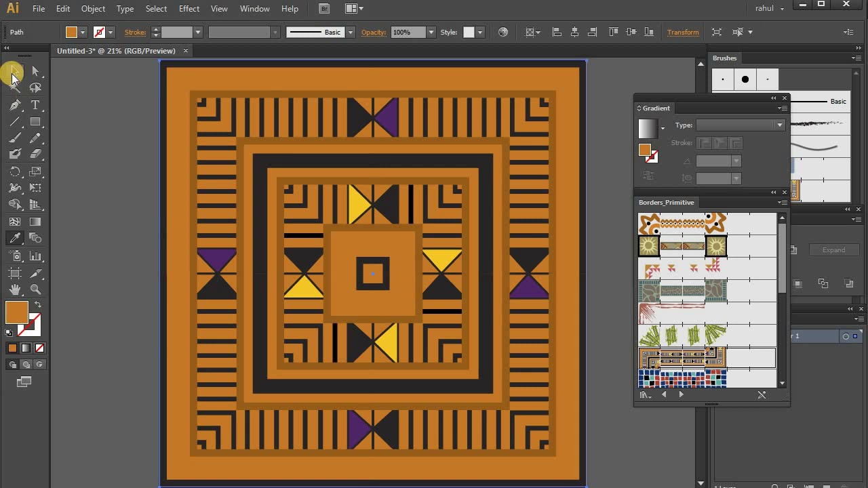The image size is (868, 488).
Task: Enable Draw Inside mode
Action: tap(39, 365)
